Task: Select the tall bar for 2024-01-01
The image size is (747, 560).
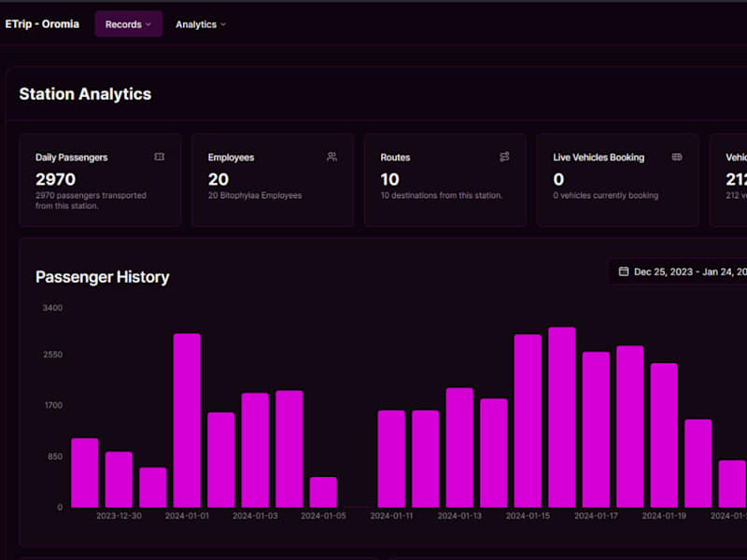Action: (187, 421)
